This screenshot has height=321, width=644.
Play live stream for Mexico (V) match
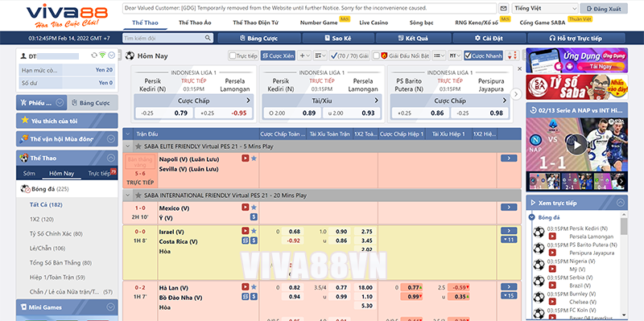click(x=246, y=208)
